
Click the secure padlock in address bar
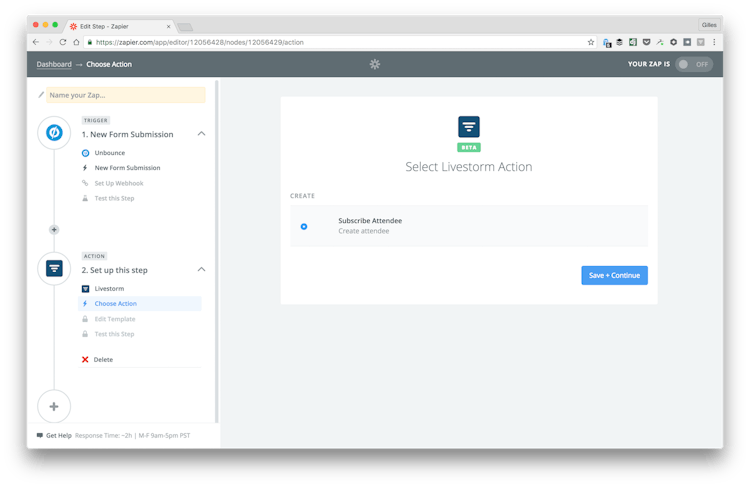89,42
